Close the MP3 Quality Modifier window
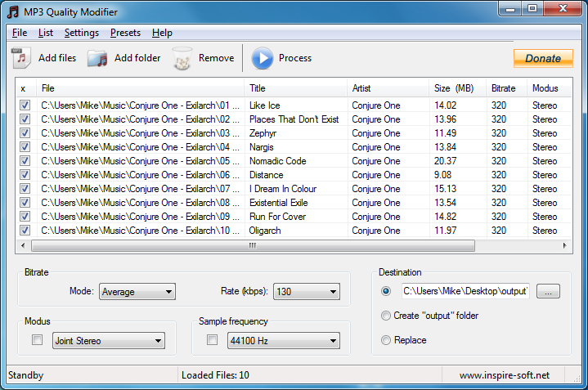Viewport: 588px width, 390px height. [562, 9]
